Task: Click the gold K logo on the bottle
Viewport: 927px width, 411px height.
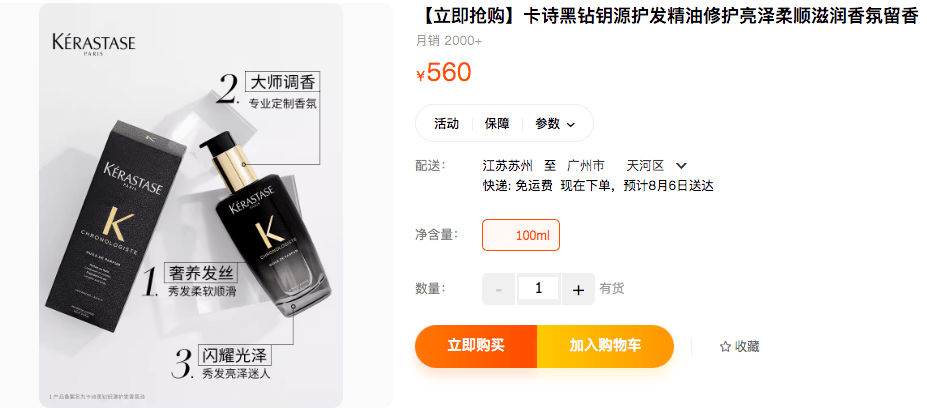Action: (x=264, y=231)
